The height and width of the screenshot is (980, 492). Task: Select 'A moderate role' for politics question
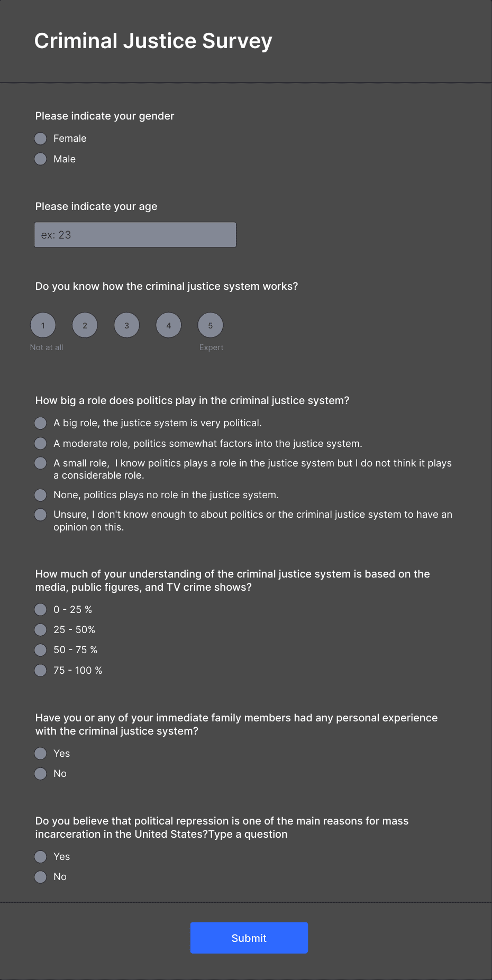40,443
